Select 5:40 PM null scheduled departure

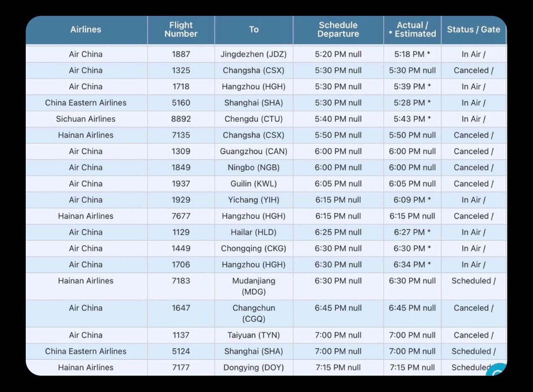pos(338,119)
